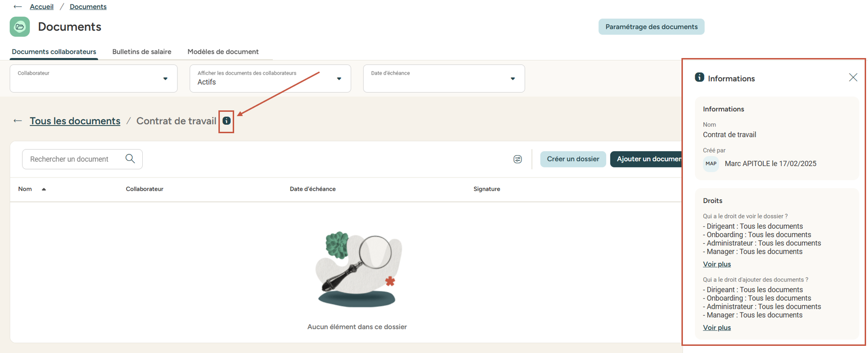Sort by Nom column arrow
The image size is (868, 353).
pos(44,189)
